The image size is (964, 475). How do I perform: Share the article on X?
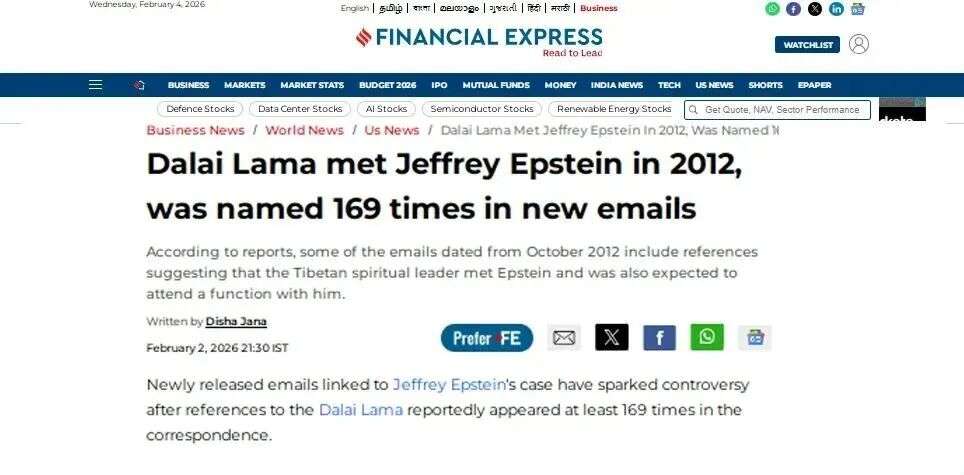611,338
